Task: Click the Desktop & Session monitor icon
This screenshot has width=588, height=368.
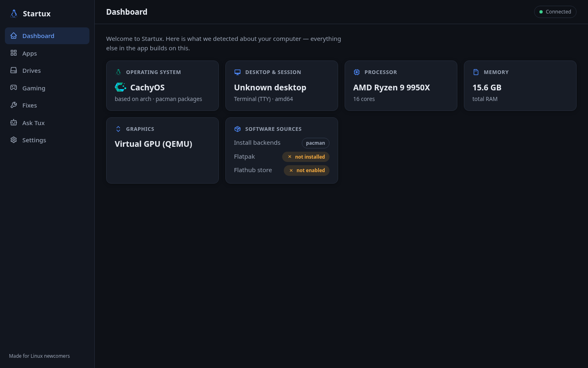Action: pos(237,72)
